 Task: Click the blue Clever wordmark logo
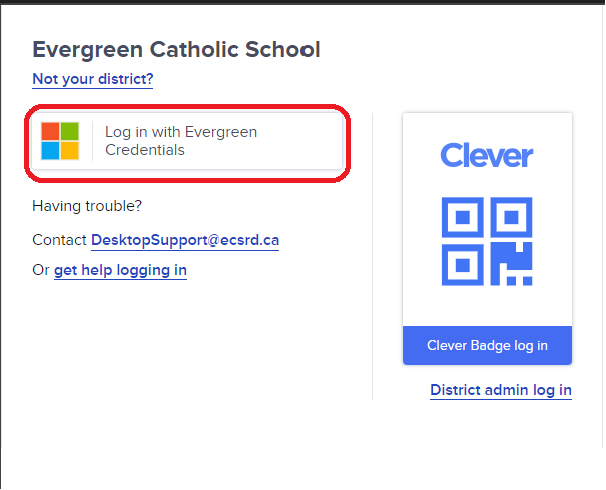pos(487,155)
